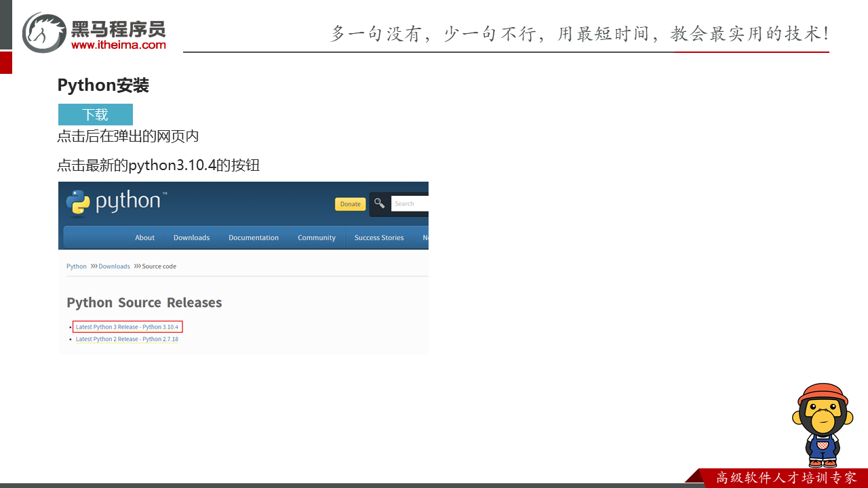Focus the Search input field

click(x=410, y=203)
